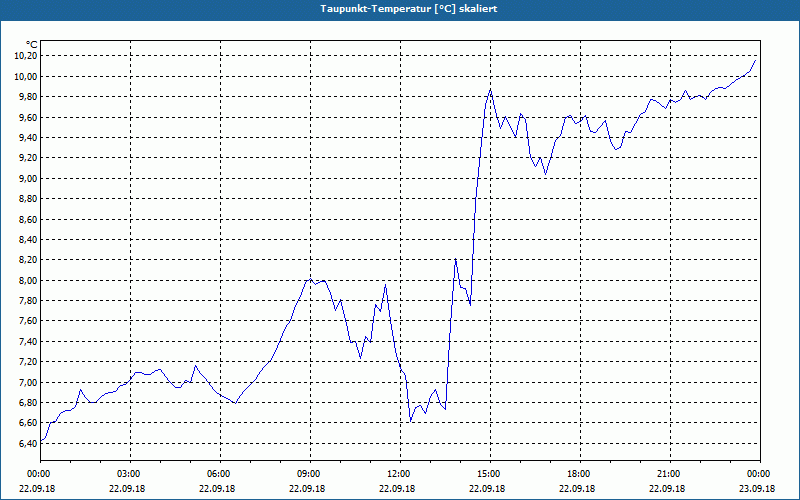Click the 7,60 y-axis label

click(x=28, y=321)
